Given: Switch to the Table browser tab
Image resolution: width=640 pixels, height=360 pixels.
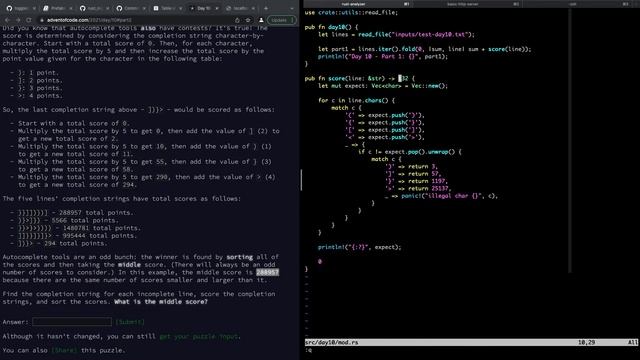Looking at the screenshot, I should [167, 8].
